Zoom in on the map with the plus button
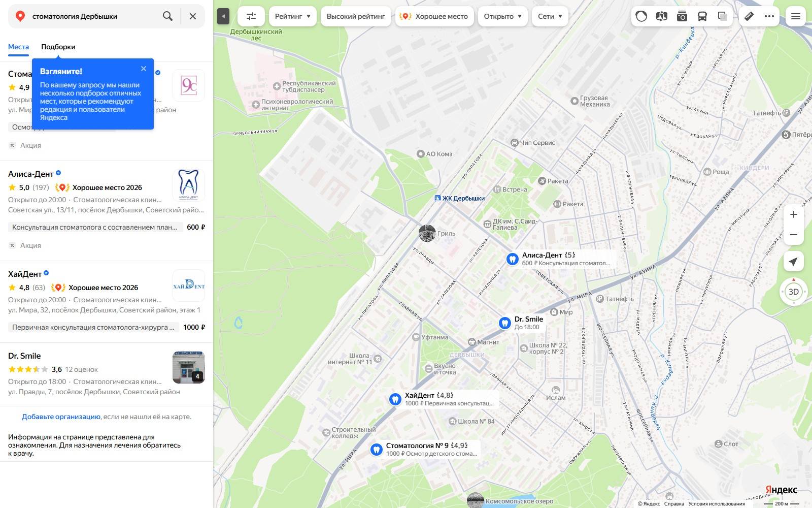The image size is (812, 508). pos(794,214)
